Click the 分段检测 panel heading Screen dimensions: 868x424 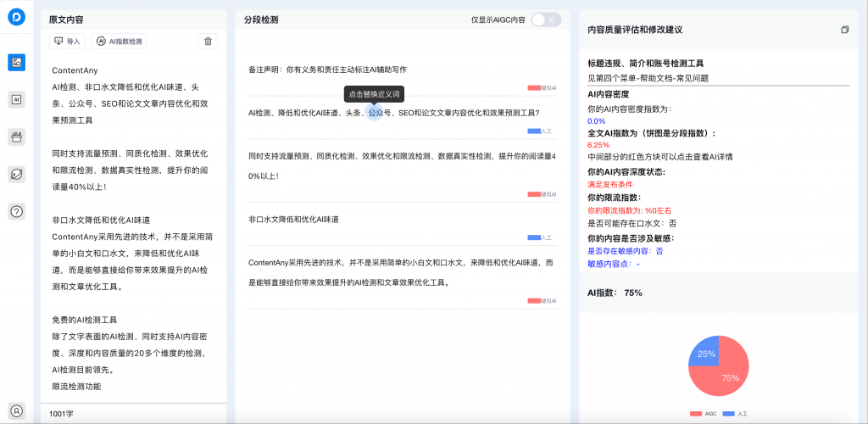261,20
